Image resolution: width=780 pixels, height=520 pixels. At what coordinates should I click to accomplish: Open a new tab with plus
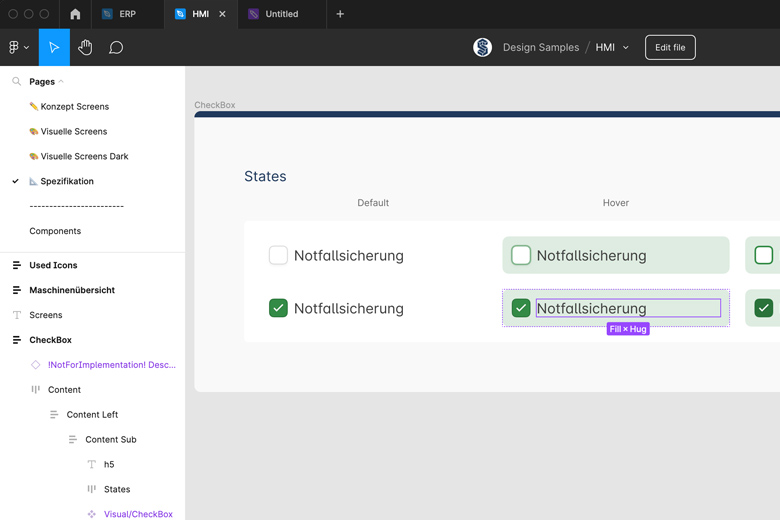point(340,14)
